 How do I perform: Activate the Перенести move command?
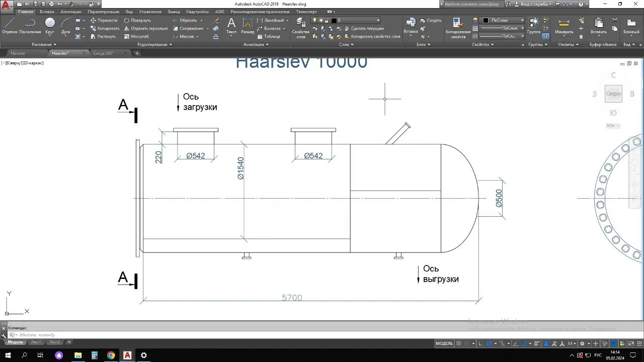pyautogui.click(x=104, y=21)
